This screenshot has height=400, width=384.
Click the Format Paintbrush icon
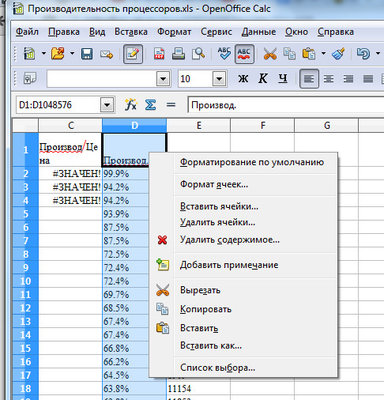coord(338,54)
